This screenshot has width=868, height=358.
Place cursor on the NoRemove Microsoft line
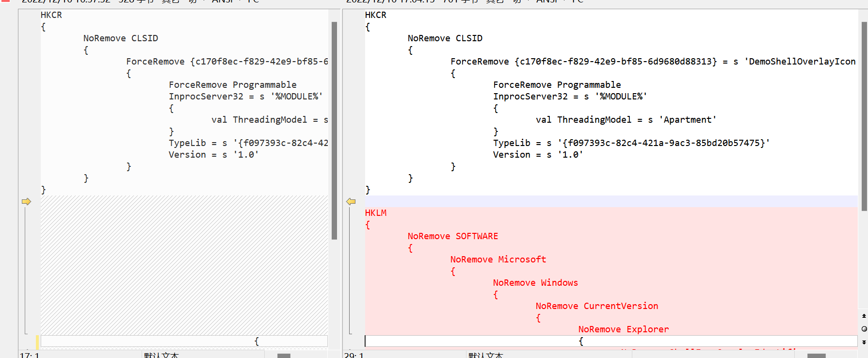point(498,260)
